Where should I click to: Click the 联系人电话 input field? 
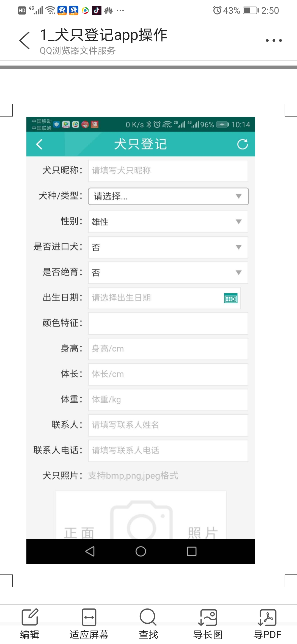tap(168, 451)
